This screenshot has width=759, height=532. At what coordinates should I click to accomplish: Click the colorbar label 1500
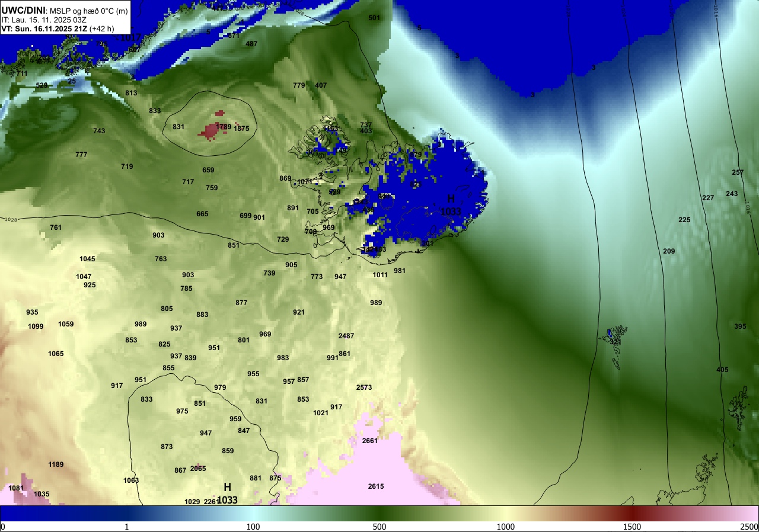(x=632, y=527)
